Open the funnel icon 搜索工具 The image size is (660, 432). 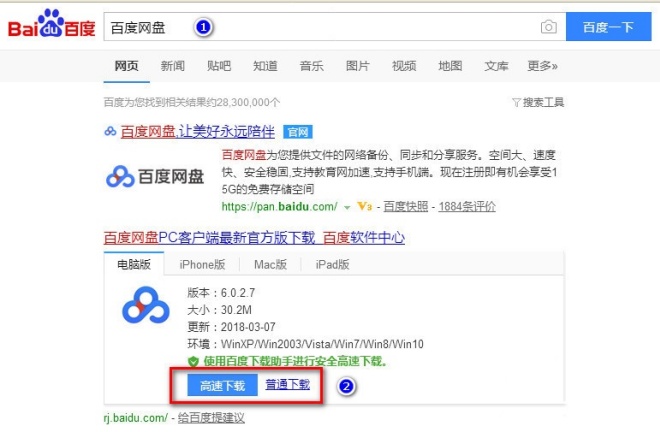(x=538, y=102)
